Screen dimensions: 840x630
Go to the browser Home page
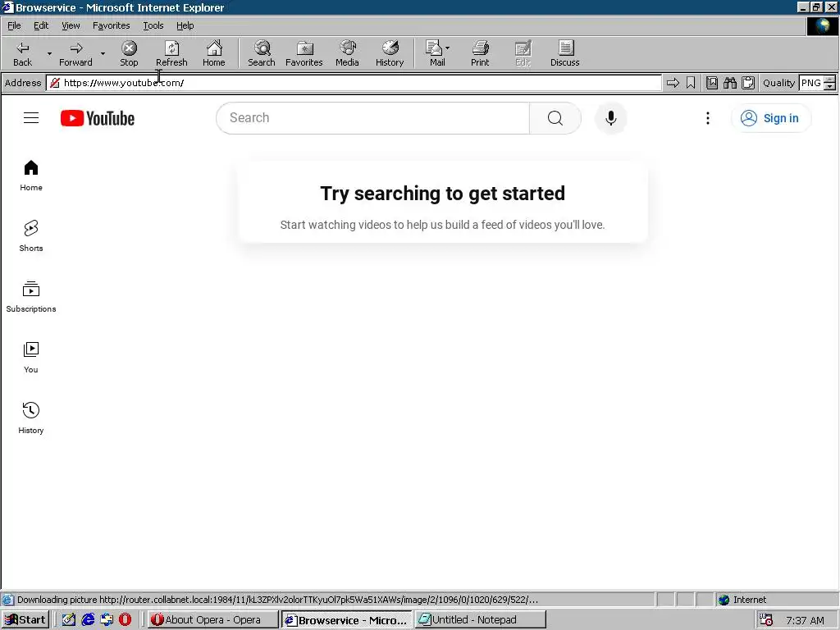[x=214, y=54]
